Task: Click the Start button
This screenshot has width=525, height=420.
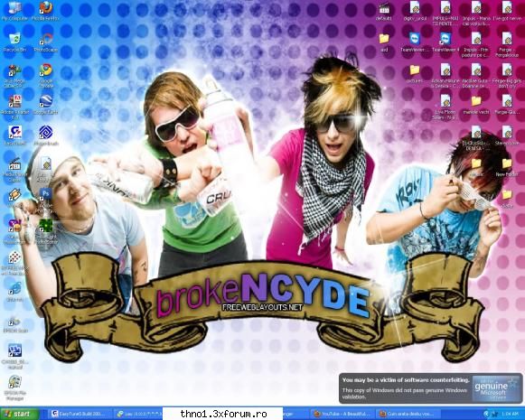Action: tap(19, 414)
